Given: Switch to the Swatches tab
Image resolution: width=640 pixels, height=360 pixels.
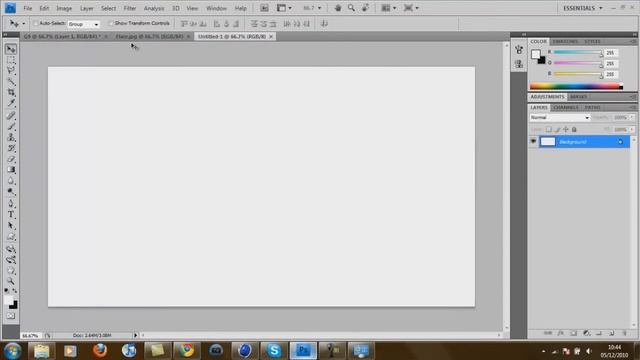Looking at the screenshot, I should pyautogui.click(x=565, y=42).
